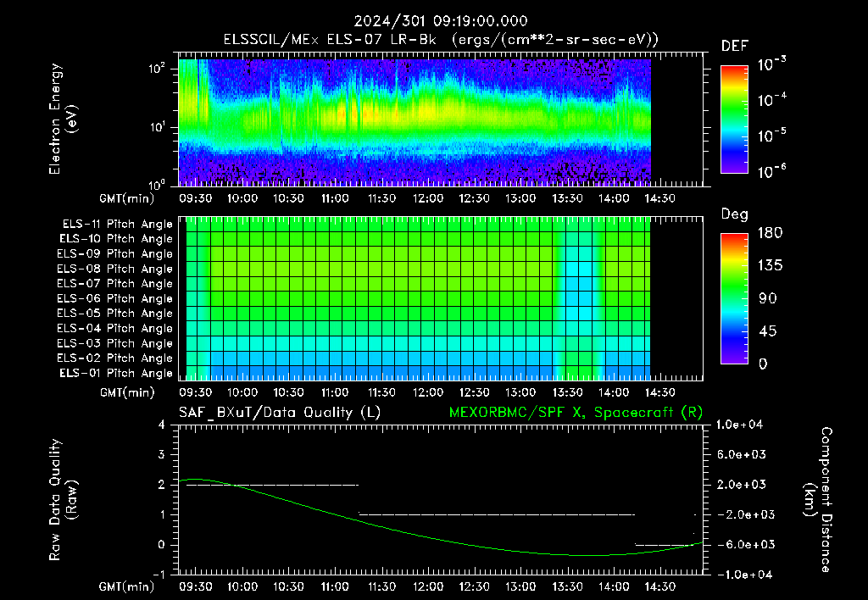The width and height of the screenshot is (868, 600).
Task: Click the 2.0e+03 tick on distance axis
Action: (741, 485)
